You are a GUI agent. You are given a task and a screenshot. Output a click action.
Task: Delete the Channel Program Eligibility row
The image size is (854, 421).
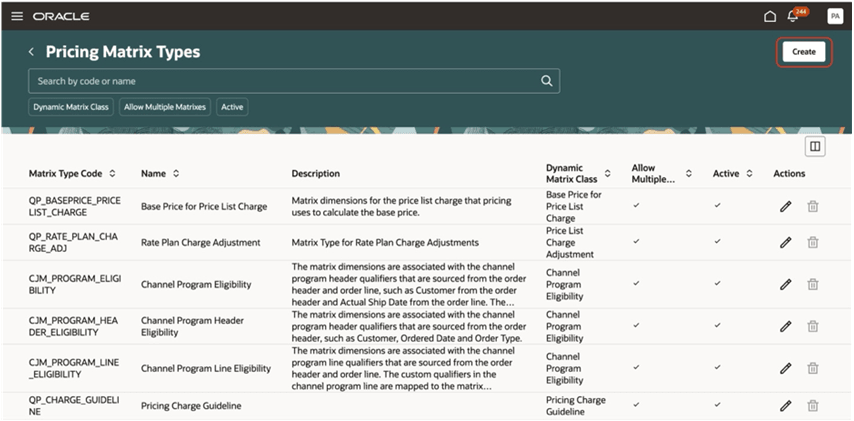pos(813,284)
